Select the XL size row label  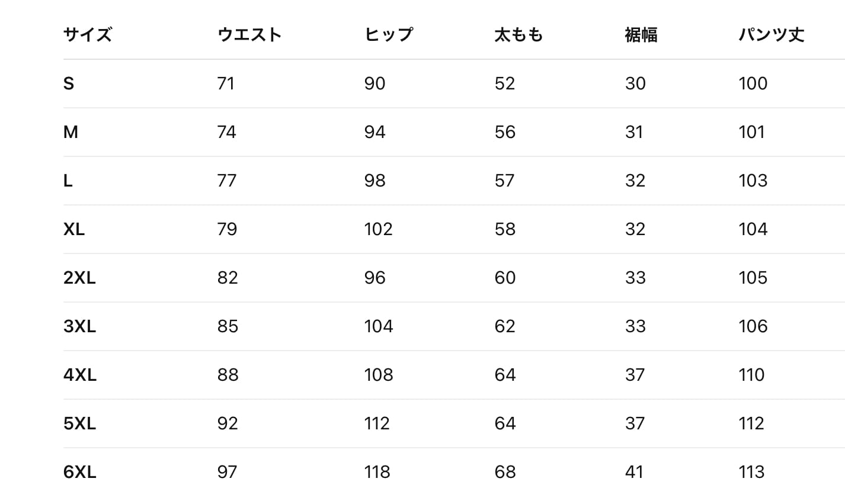tap(74, 229)
